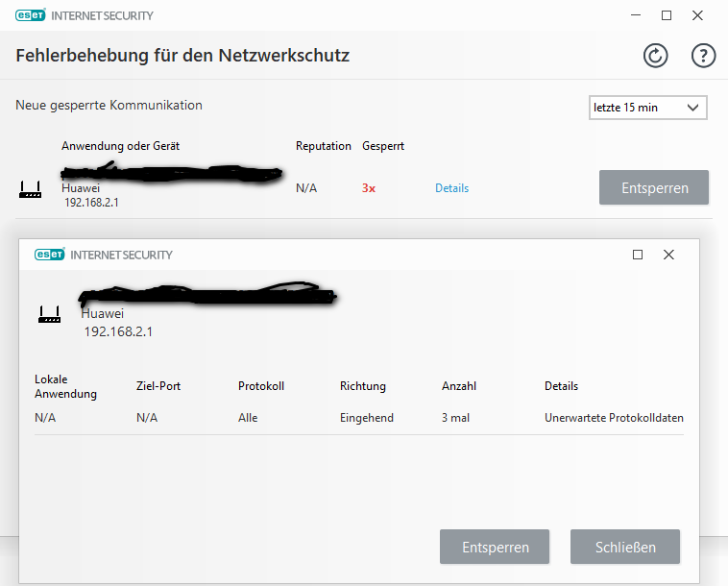Click the "Fehlerbehebung für den Netzwerkschutz" title

[182, 56]
